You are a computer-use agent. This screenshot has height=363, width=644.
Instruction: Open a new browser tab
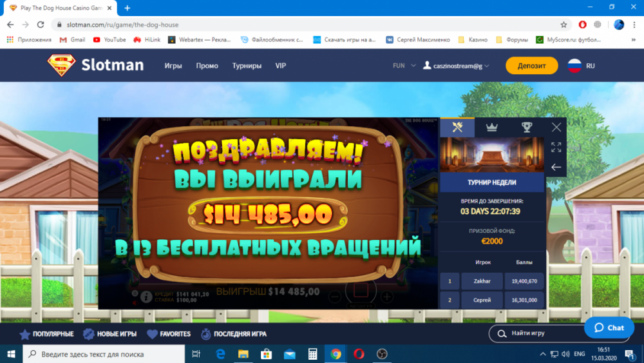(x=128, y=8)
